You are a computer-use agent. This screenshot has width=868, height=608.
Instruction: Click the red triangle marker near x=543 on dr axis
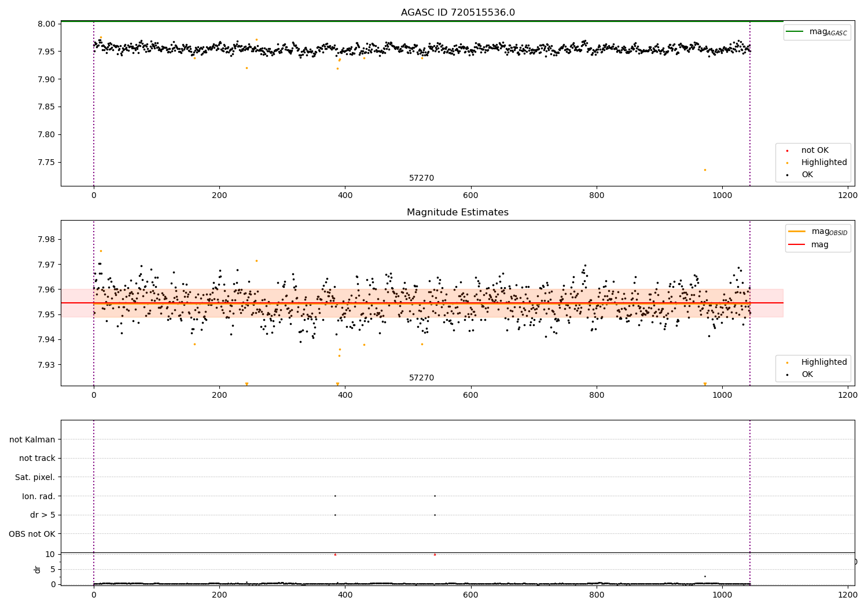(435, 554)
